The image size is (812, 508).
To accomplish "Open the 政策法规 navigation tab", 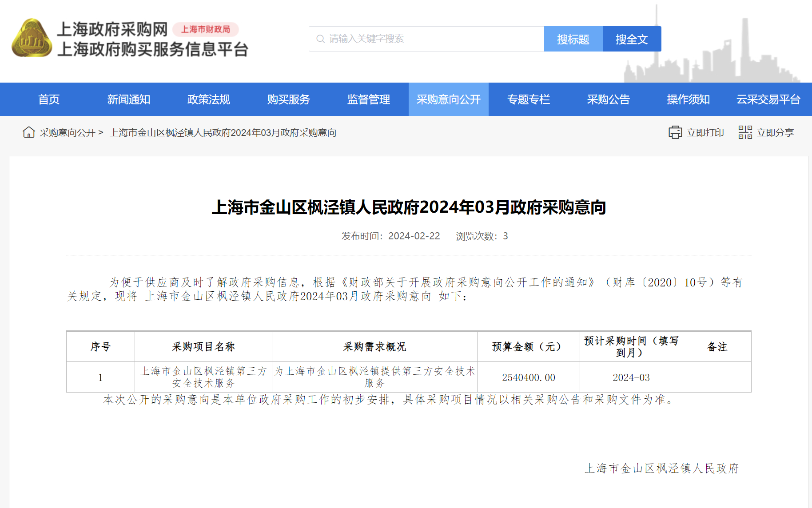I will point(209,99).
